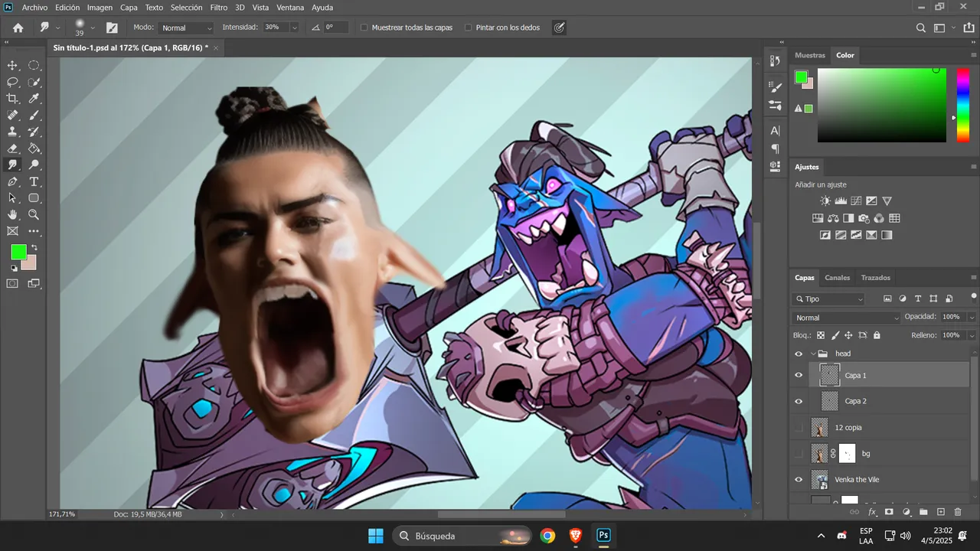Enable 'Pintar con los dedos' checkbox
The width and height of the screenshot is (980, 551).
tap(469, 28)
